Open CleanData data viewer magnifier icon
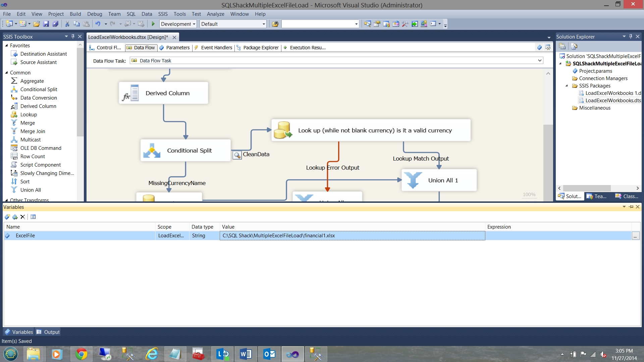Viewport: 644px width, 362px height. [237, 155]
